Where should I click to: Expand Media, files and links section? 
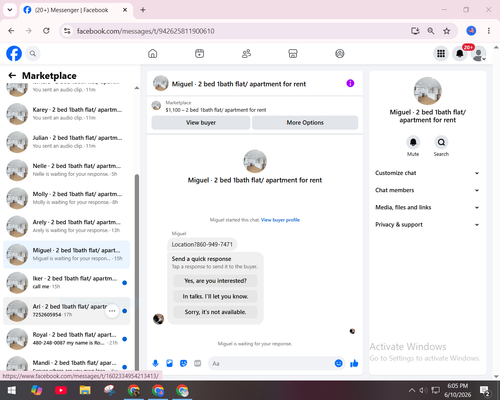427,207
